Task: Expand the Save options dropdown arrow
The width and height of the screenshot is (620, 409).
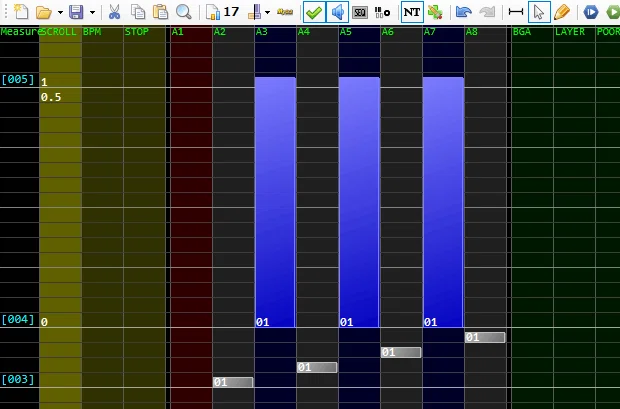Action: pyautogui.click(x=93, y=12)
